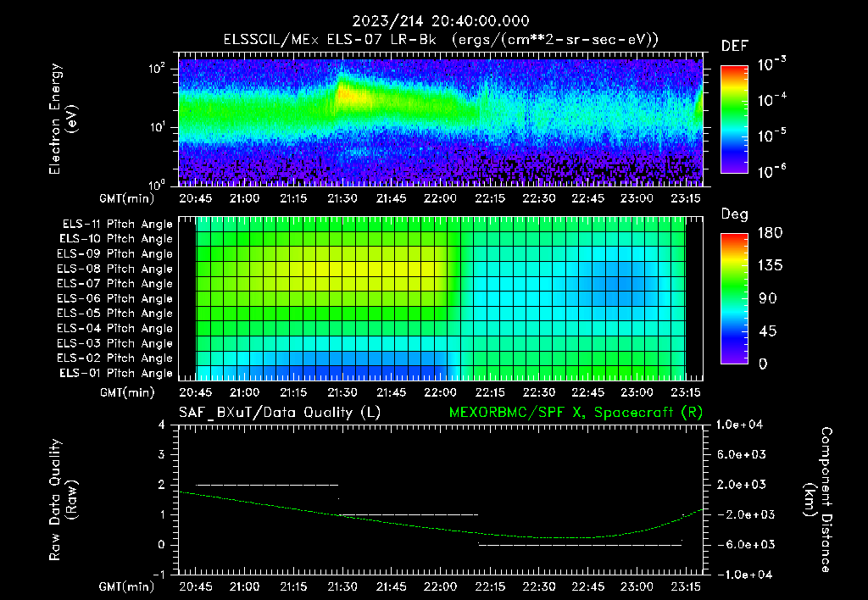The width and height of the screenshot is (868, 600).
Task: Click the green MEXORBMC/SPF X, Spacecraft (R) legend
Action: tap(576, 413)
